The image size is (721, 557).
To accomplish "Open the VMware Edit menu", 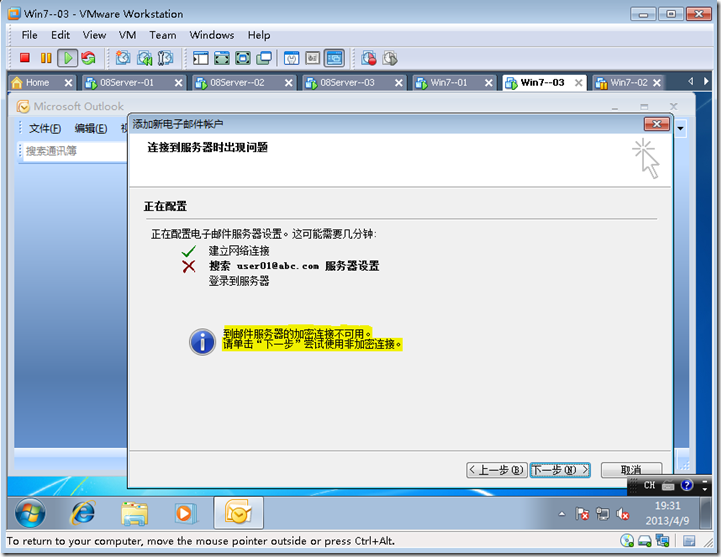I will pos(60,35).
